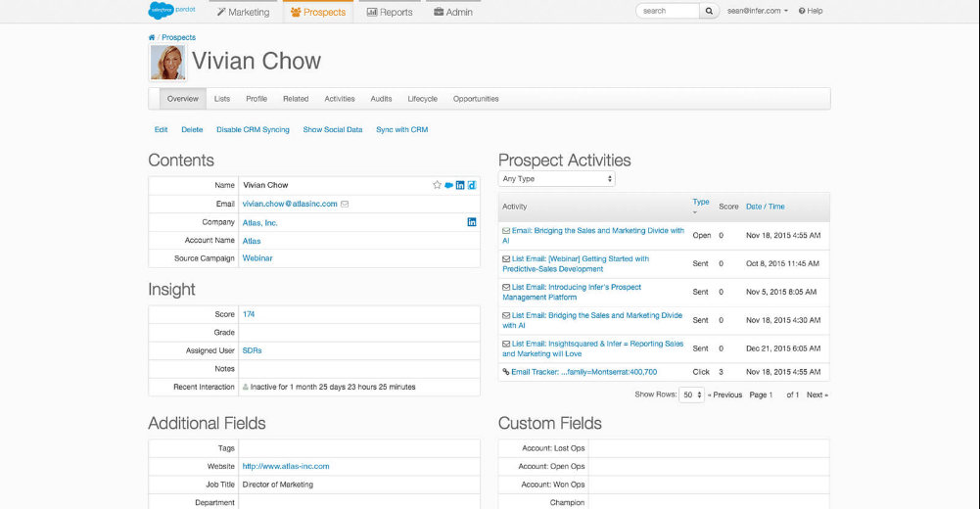Image resolution: width=980 pixels, height=509 pixels.
Task: Sort activities by Date / Time
Action: pyautogui.click(x=765, y=207)
